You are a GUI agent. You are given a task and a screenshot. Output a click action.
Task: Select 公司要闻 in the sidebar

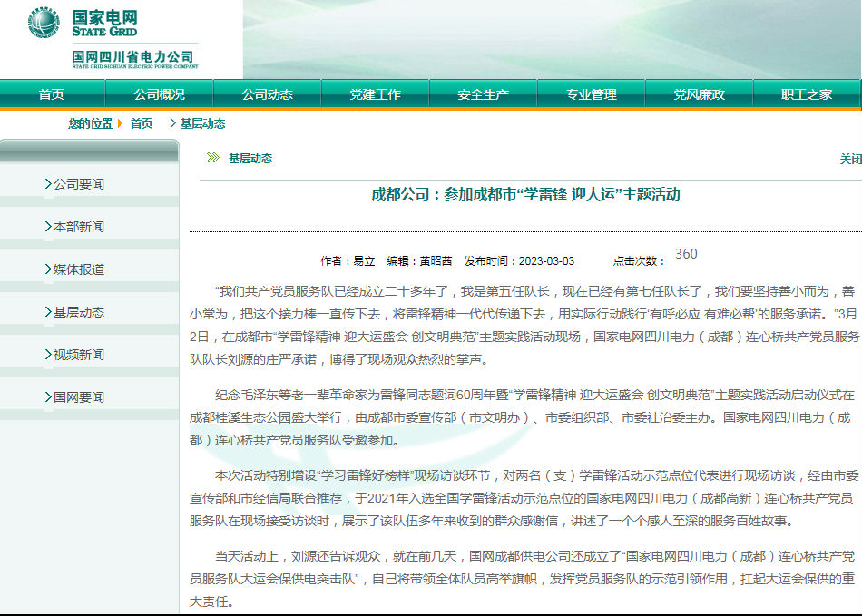[79, 184]
